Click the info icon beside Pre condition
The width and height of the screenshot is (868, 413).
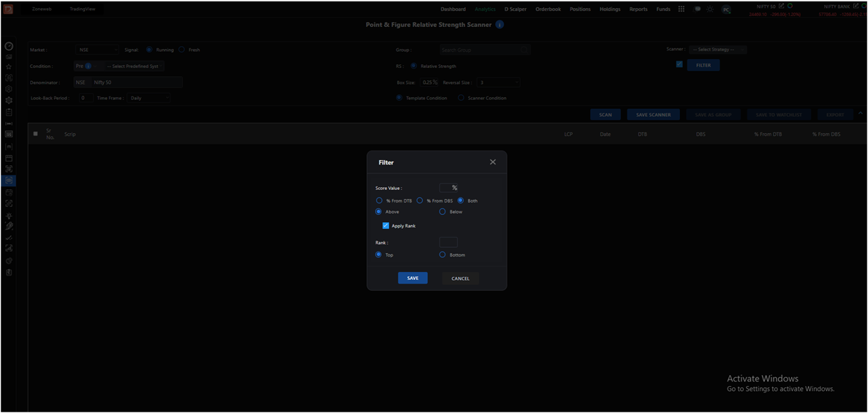(88, 66)
